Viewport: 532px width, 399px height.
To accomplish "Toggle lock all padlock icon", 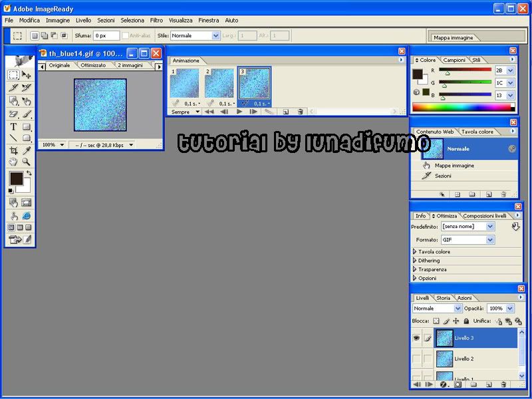I will tap(466, 321).
